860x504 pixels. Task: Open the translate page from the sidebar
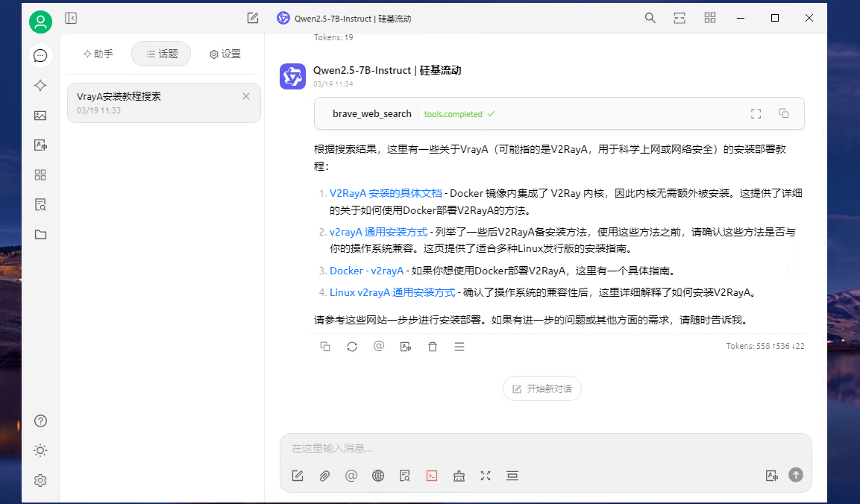pos(40,145)
